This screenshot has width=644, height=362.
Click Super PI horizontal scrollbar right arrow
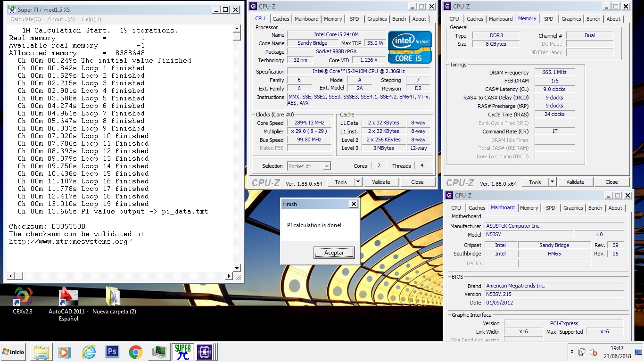click(230, 276)
